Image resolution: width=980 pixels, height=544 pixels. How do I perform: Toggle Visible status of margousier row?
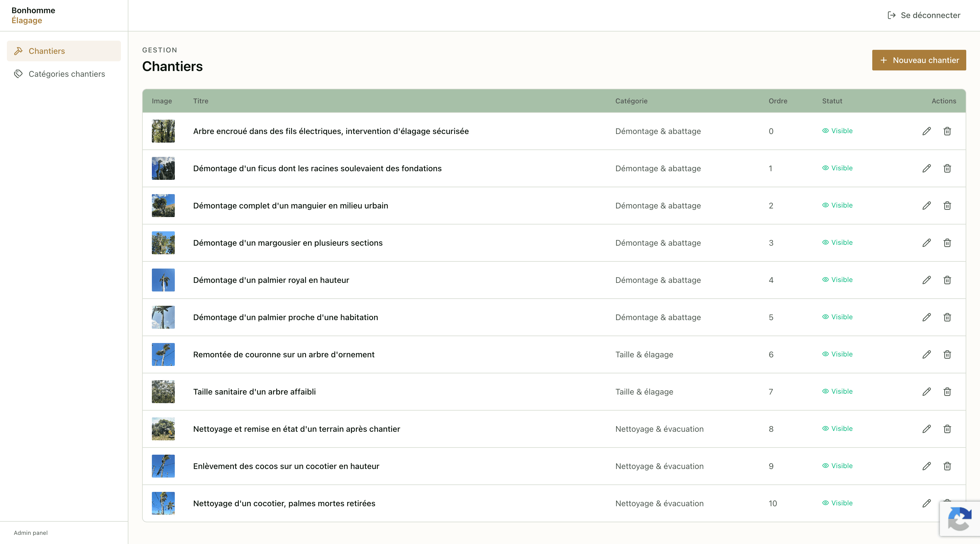pyautogui.click(x=837, y=243)
